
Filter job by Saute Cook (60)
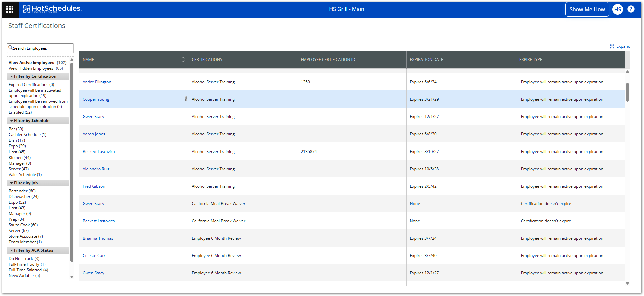(23, 225)
